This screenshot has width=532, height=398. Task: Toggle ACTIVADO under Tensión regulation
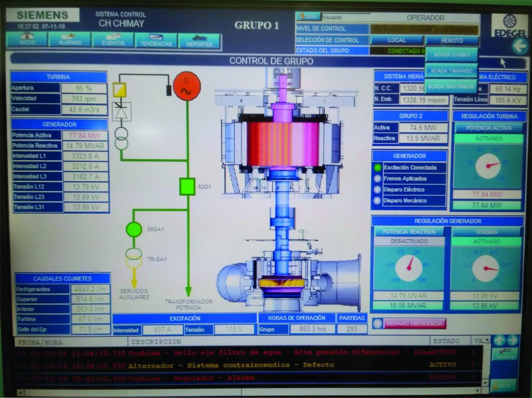tap(486, 242)
